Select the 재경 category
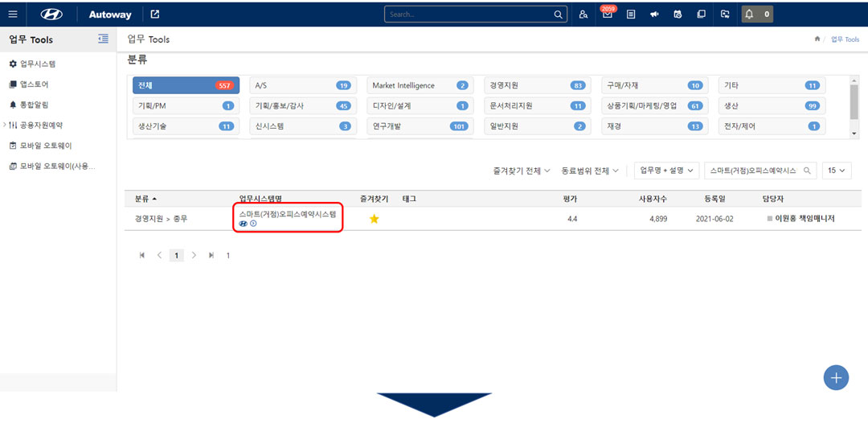The width and height of the screenshot is (868, 436). pos(655,126)
